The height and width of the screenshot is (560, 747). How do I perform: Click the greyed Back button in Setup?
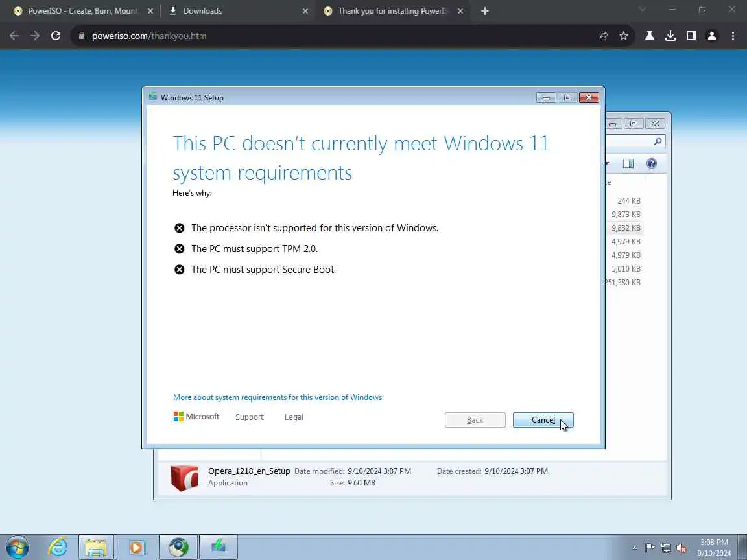[x=475, y=420]
